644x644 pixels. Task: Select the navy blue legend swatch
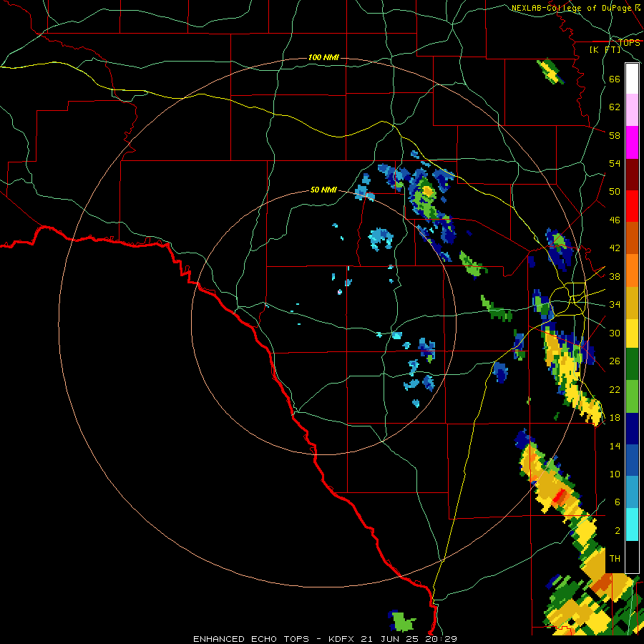(x=632, y=429)
